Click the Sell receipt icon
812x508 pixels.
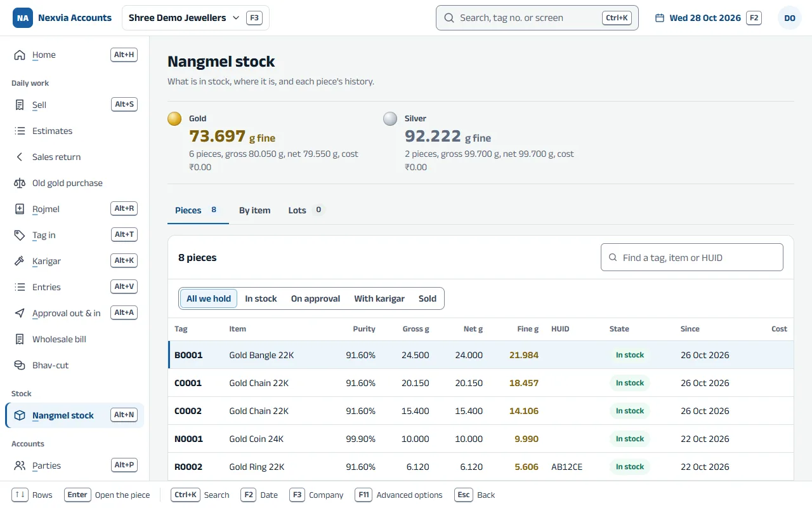coord(20,105)
